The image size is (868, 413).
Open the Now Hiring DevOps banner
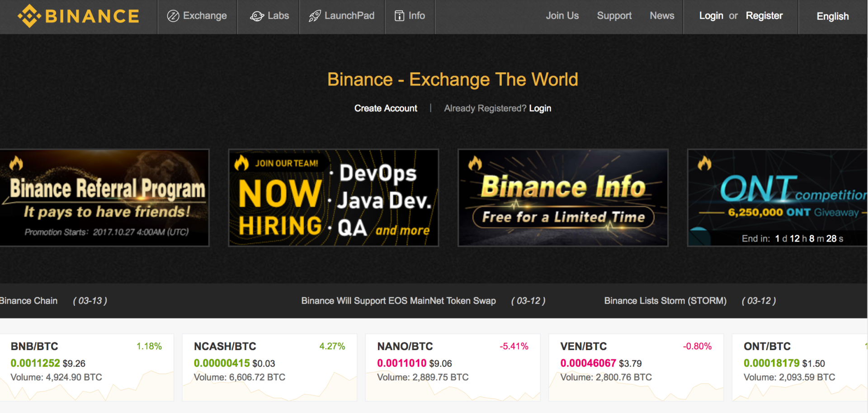334,198
